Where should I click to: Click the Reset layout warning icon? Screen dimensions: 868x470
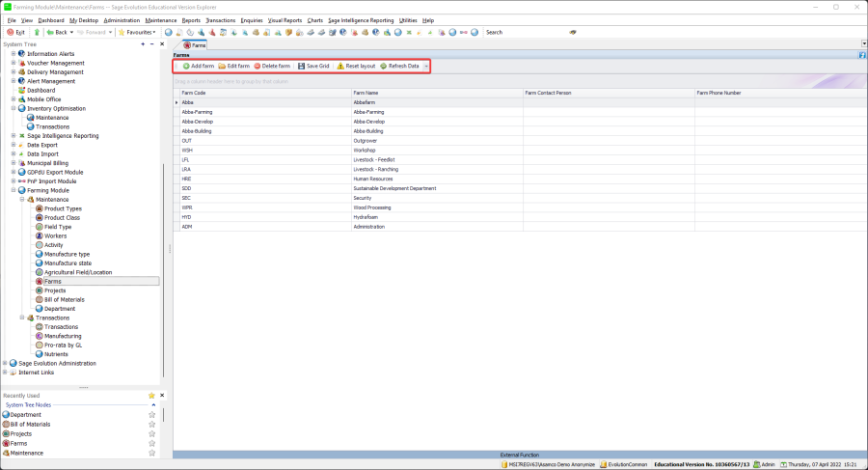340,66
